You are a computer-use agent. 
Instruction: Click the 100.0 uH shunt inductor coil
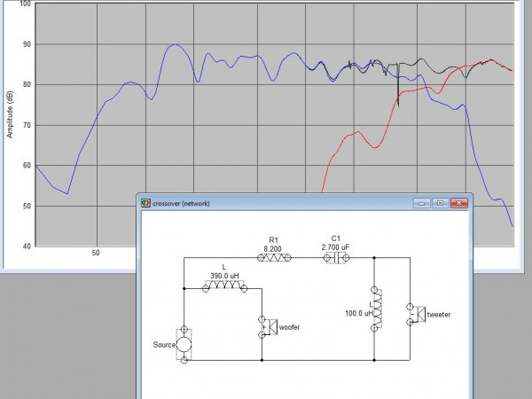click(x=374, y=310)
